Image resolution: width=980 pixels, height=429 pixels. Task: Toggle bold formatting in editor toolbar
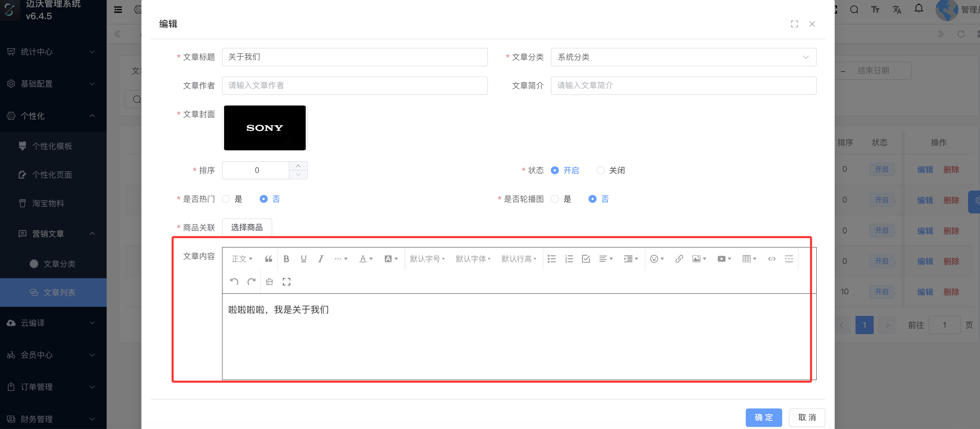click(286, 259)
